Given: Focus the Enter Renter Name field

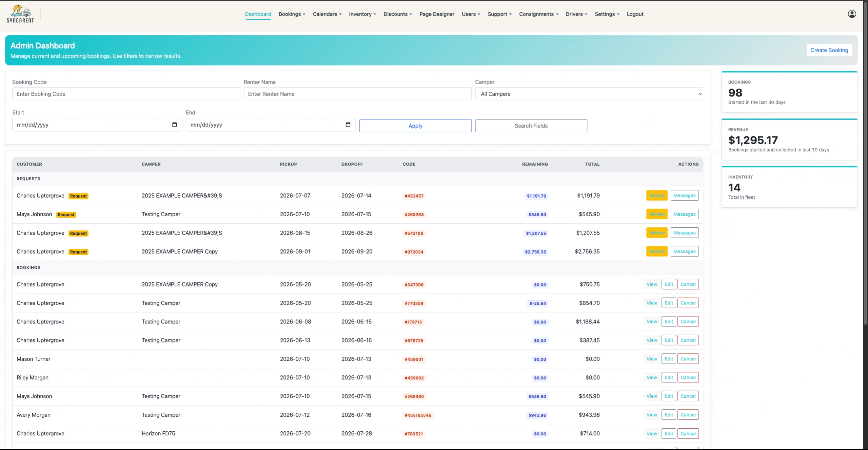Looking at the screenshot, I should pos(357,94).
